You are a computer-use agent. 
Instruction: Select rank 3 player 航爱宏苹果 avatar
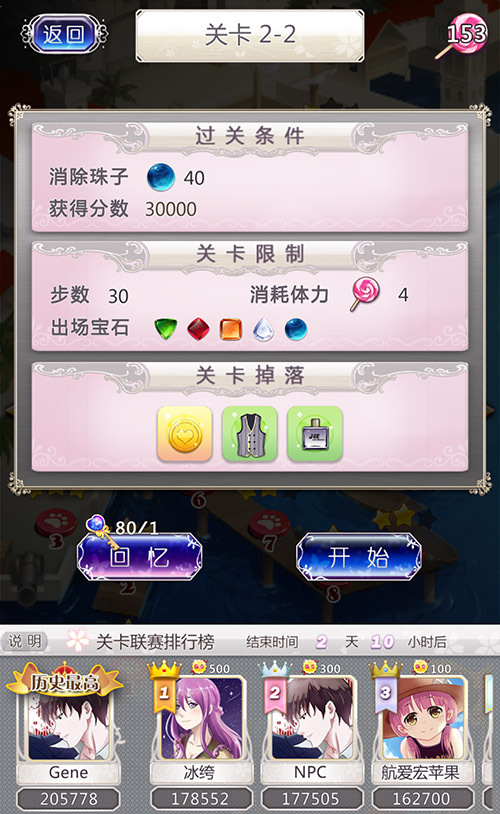422,719
